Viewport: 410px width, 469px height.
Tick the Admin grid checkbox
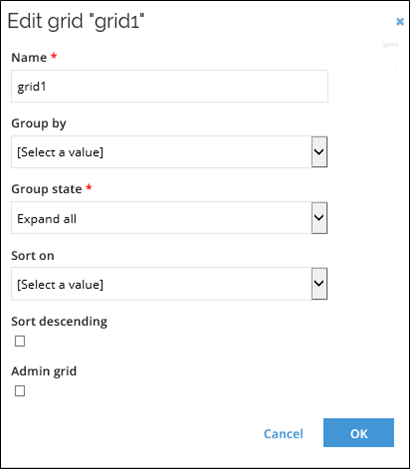pyautogui.click(x=20, y=391)
